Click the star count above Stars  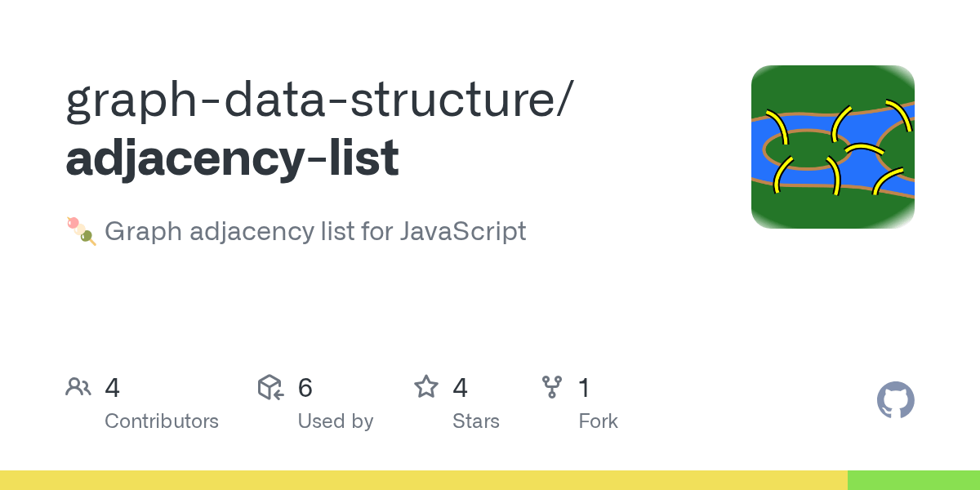point(461,388)
